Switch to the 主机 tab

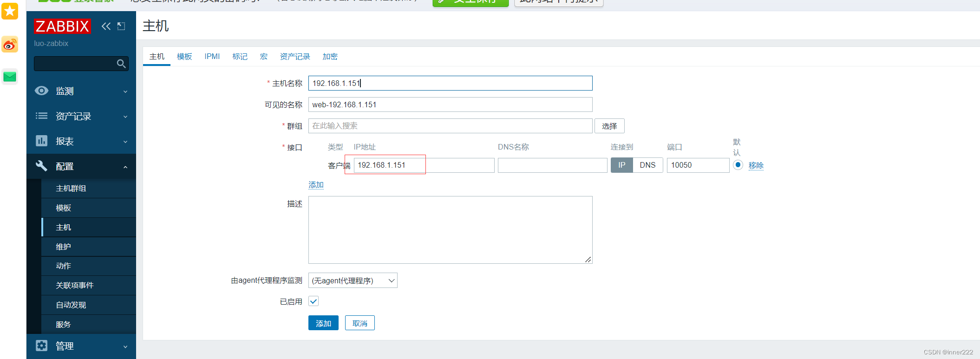tap(157, 57)
